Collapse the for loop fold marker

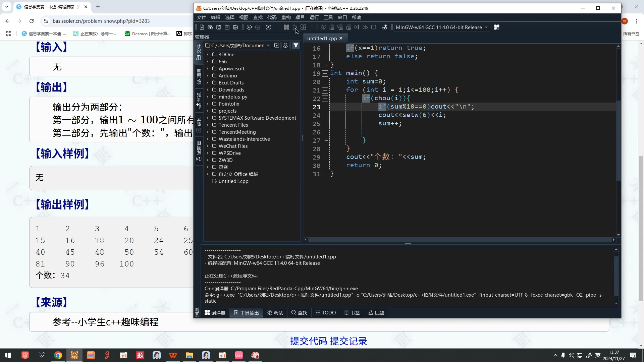coord(325,90)
